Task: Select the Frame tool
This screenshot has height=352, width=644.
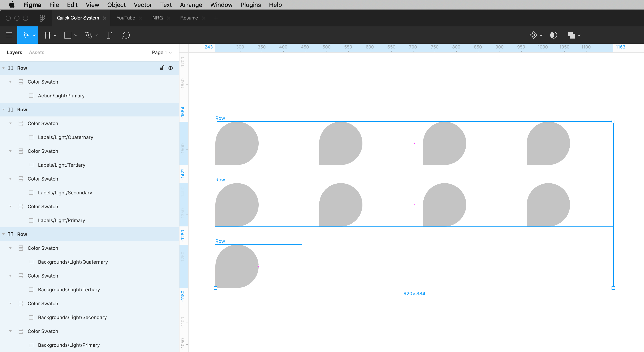Action: [x=47, y=35]
